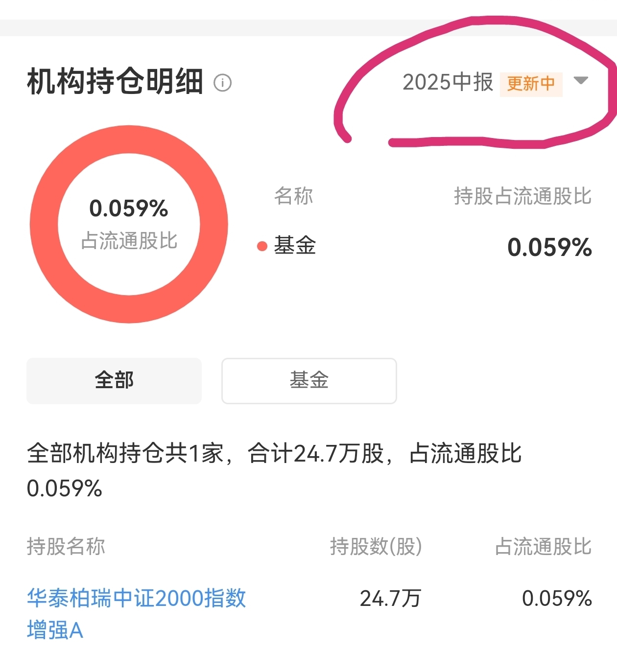Expand the report period dropdown arrow
This screenshot has height=672, width=617.
pyautogui.click(x=581, y=81)
